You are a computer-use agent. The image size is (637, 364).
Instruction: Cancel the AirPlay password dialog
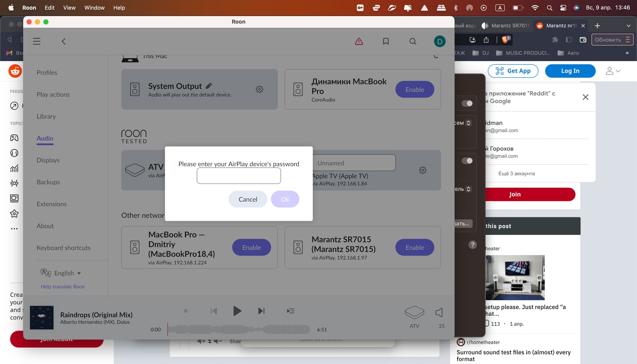(248, 199)
